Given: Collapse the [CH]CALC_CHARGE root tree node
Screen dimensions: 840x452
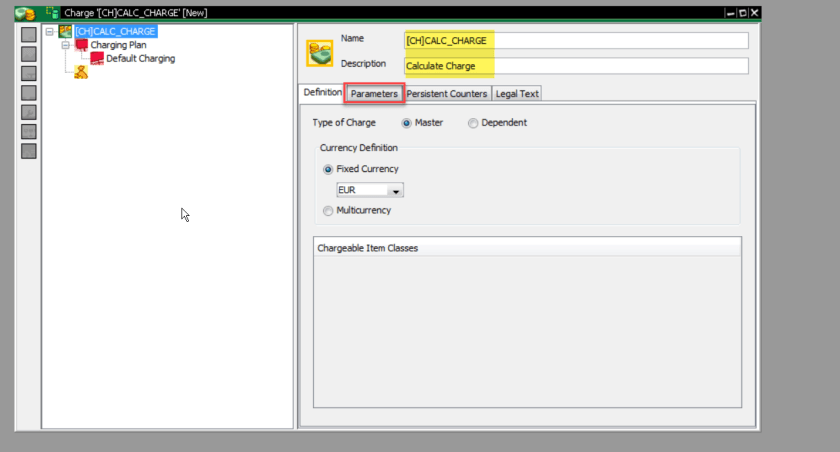Looking at the screenshot, I should [x=49, y=32].
